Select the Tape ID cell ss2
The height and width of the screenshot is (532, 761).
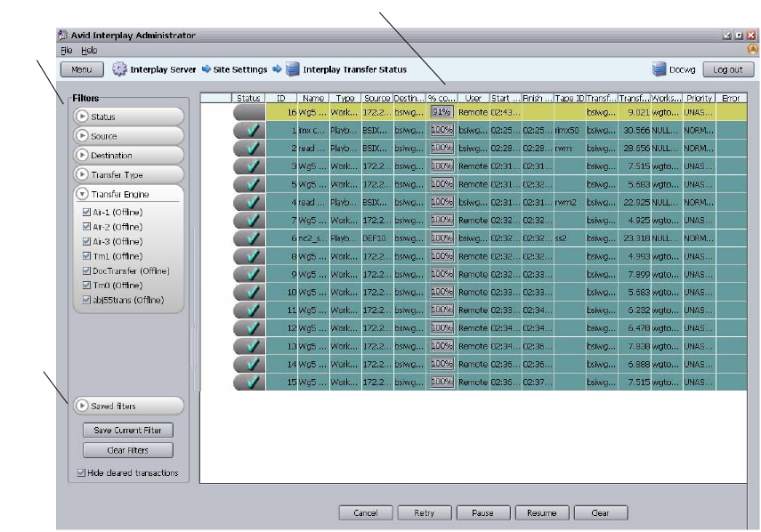pos(570,238)
